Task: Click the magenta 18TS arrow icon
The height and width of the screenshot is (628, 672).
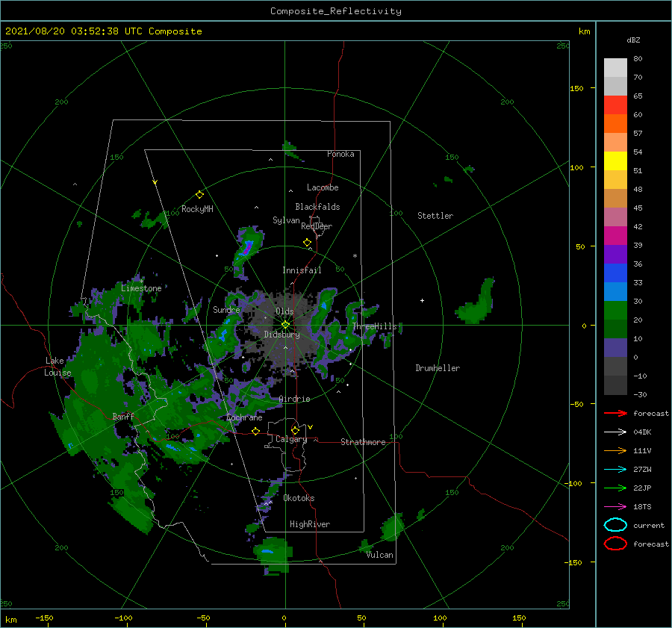Action: (615, 507)
